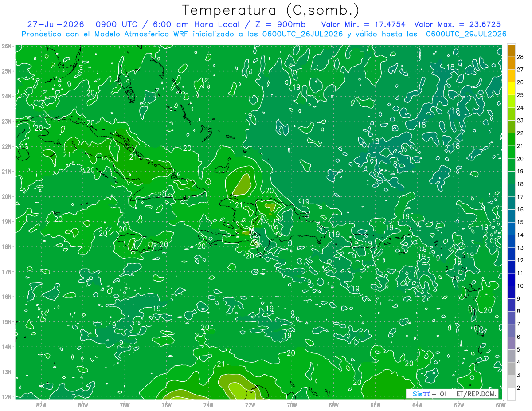Click the longitude label "60W"
532x411 pixels.
(x=501, y=405)
